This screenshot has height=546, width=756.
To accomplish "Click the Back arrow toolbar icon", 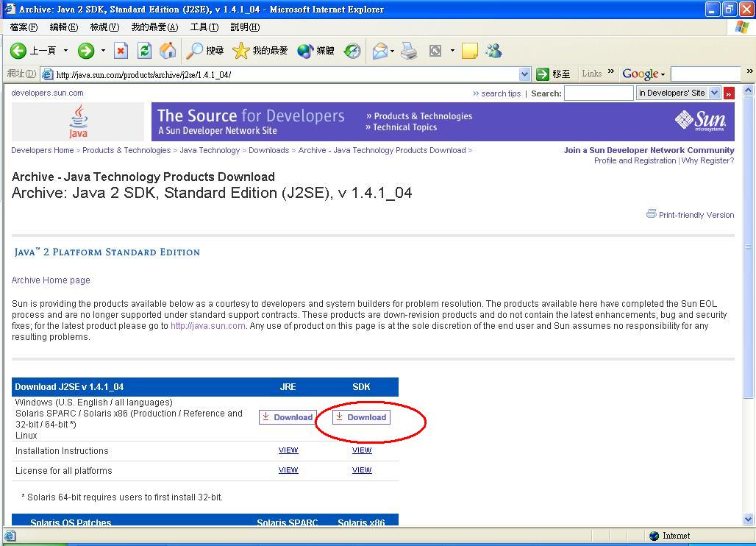I will pos(18,51).
